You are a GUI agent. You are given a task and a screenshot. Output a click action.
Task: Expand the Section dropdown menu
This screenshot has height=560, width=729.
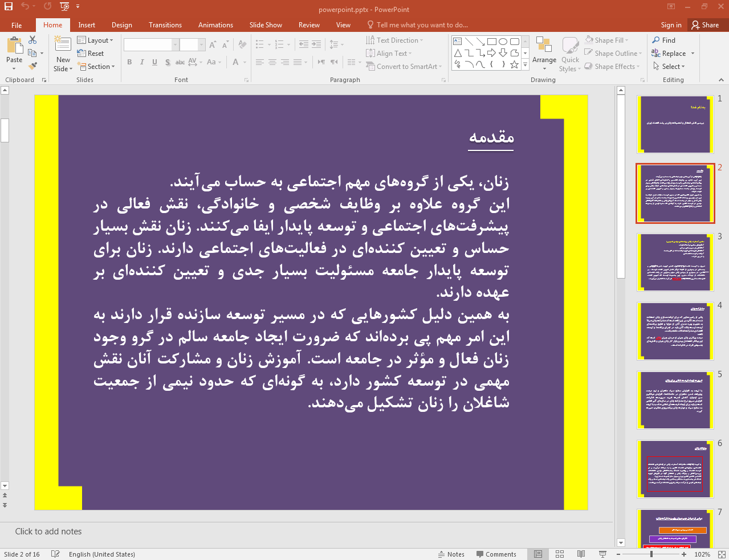pyautogui.click(x=96, y=67)
